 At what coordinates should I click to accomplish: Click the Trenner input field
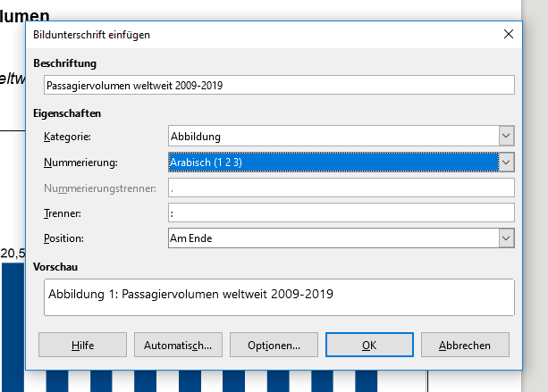[341, 213]
